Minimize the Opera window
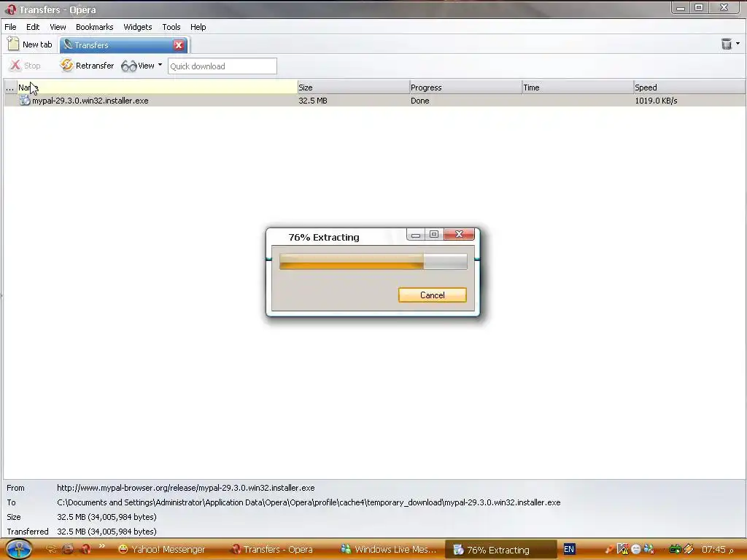This screenshot has width=747, height=560. (x=681, y=8)
